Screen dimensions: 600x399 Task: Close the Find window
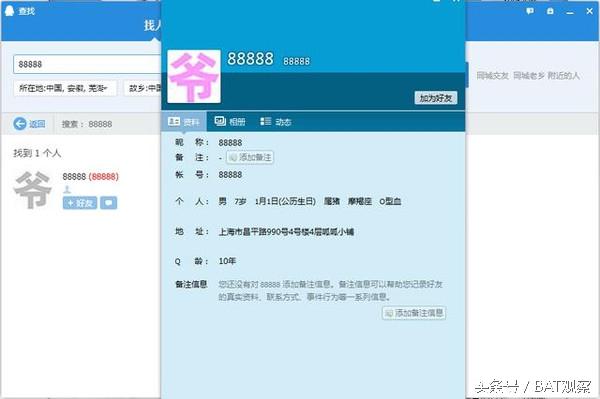pyautogui.click(x=590, y=11)
